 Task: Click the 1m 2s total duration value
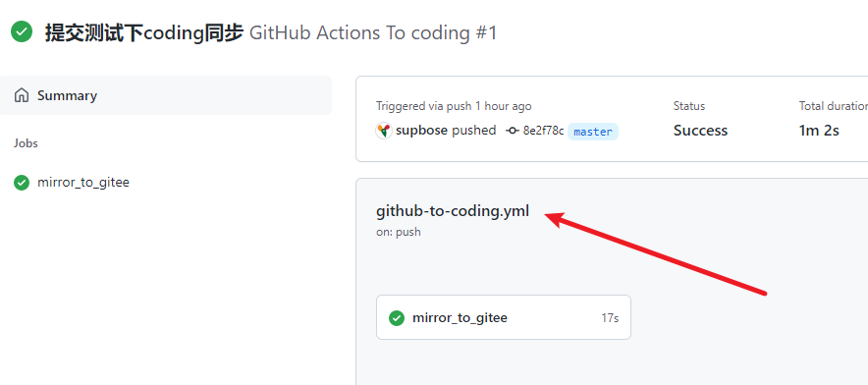coord(819,131)
